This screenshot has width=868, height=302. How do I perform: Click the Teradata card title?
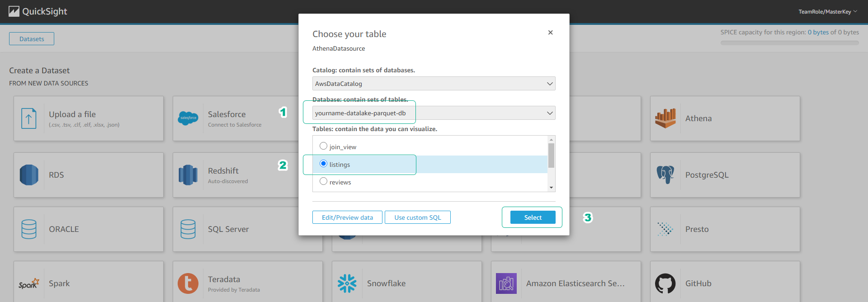click(224, 279)
